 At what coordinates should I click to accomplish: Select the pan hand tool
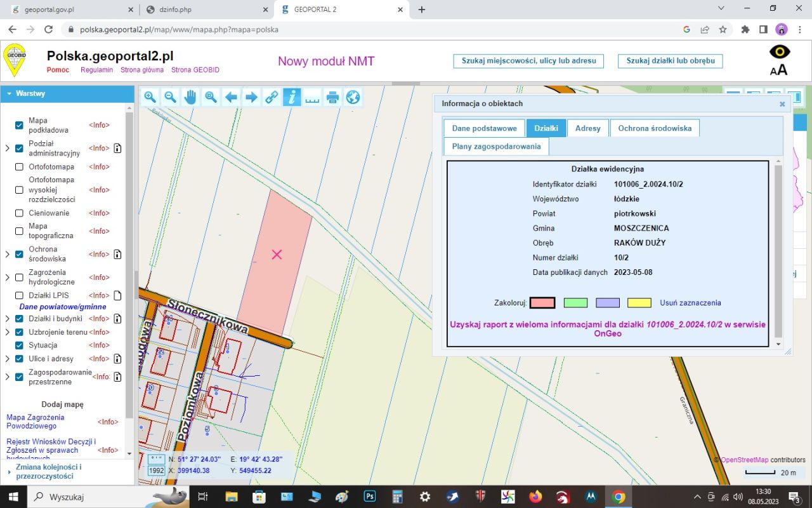pyautogui.click(x=190, y=97)
